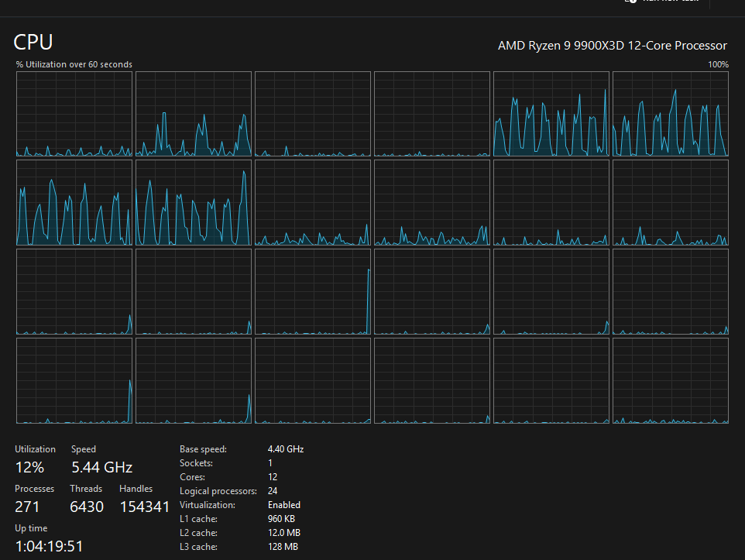Select the last graph in the top row

671,114
